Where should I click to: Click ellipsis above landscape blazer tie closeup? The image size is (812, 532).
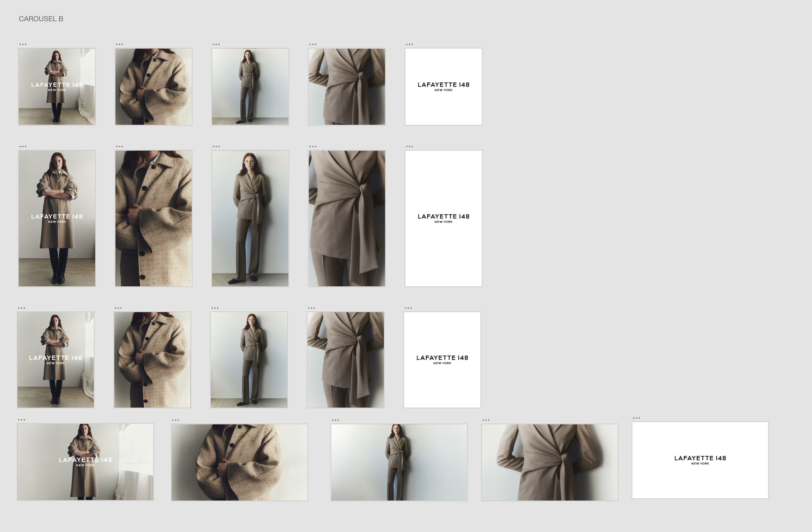click(486, 420)
